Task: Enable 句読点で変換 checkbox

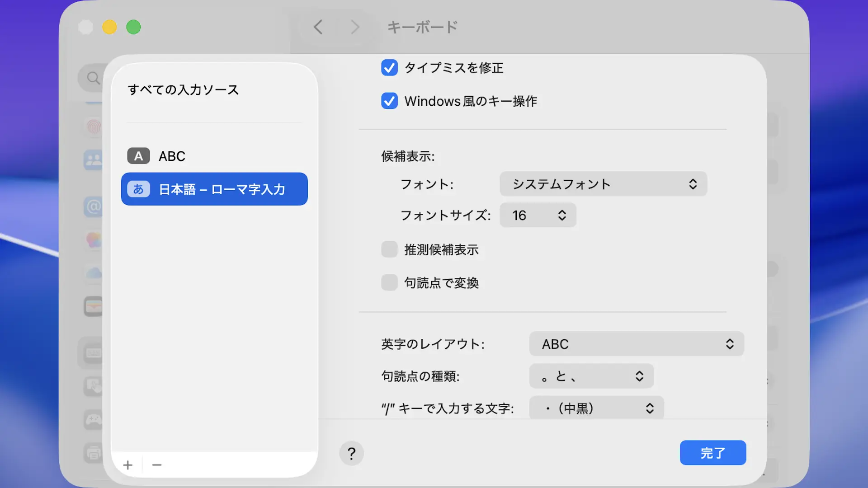Action: (389, 282)
